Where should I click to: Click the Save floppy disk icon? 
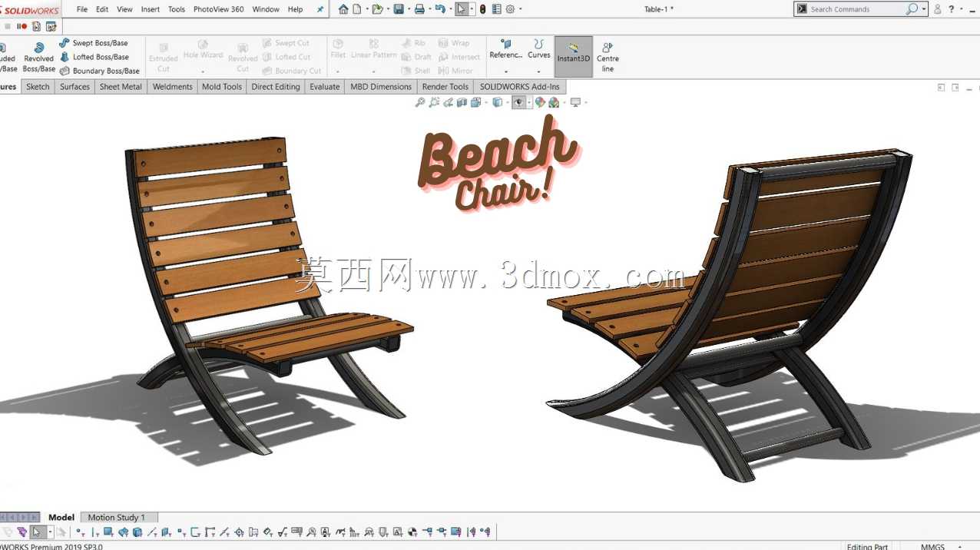[399, 9]
